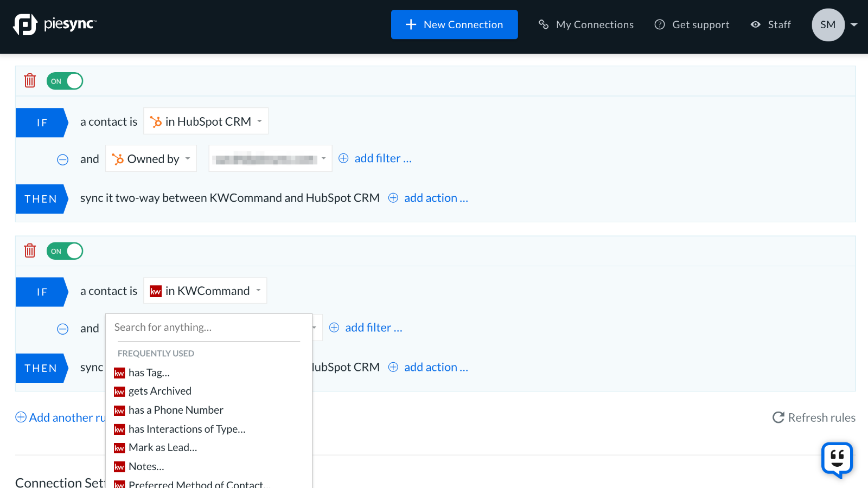Click the Refresh rules circular arrow icon
The height and width of the screenshot is (488, 868).
coord(778,418)
